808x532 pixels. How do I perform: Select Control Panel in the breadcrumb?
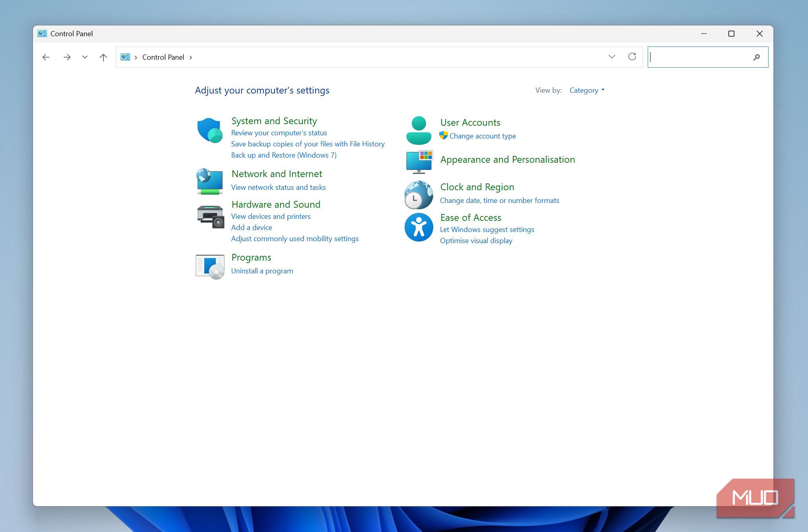[x=163, y=57]
